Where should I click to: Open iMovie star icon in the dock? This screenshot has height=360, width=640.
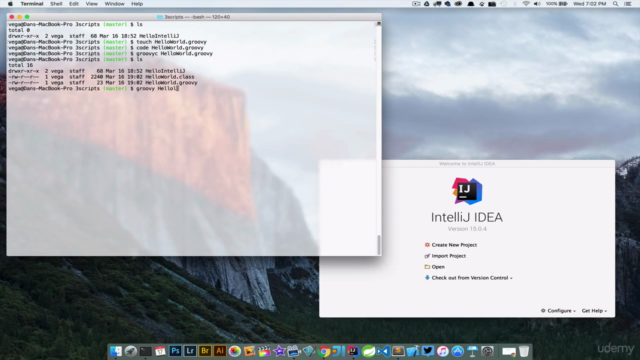tap(279, 351)
